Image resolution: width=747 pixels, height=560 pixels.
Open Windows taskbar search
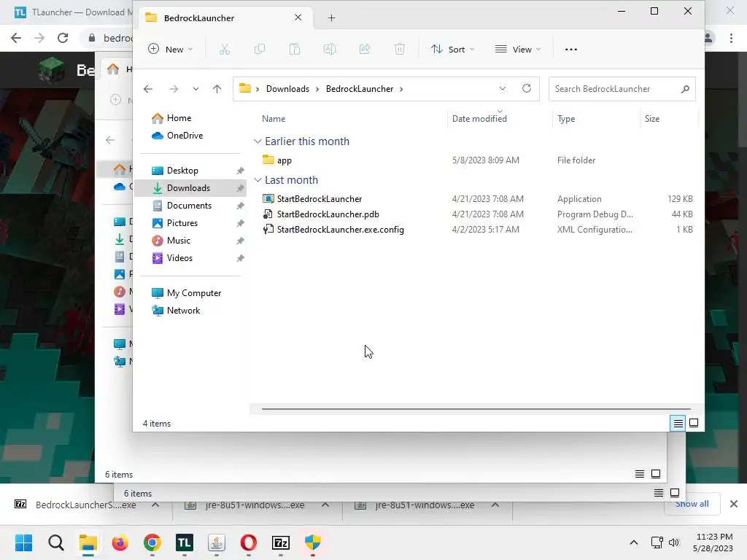coord(55,542)
